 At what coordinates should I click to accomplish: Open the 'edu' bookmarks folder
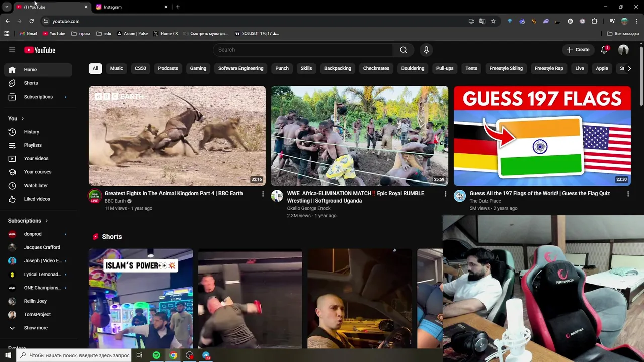(x=103, y=34)
